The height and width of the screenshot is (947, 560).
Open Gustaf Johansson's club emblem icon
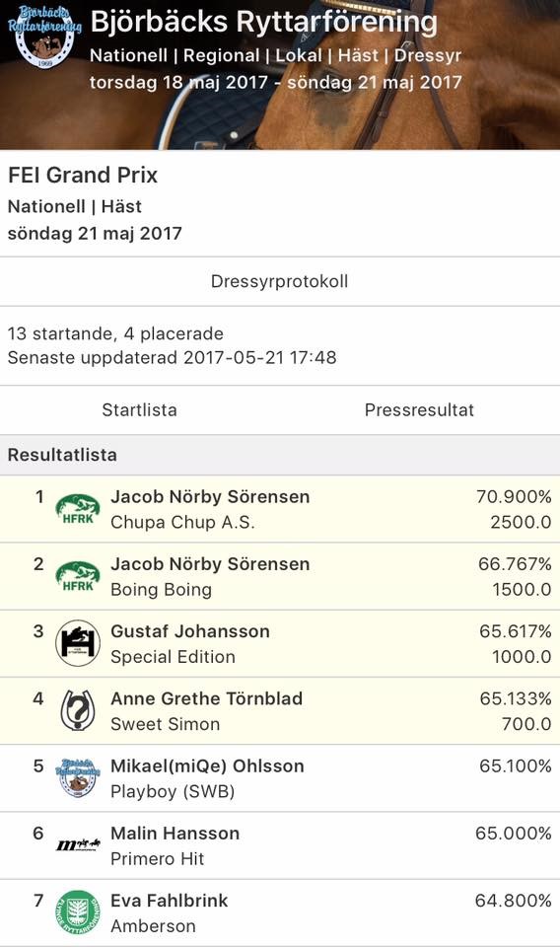pos(77,643)
